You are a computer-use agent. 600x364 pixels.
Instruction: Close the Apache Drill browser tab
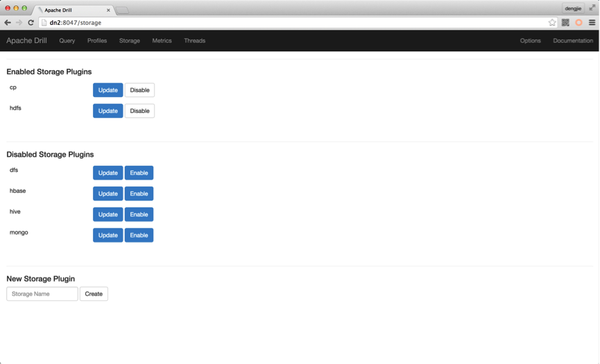click(108, 10)
